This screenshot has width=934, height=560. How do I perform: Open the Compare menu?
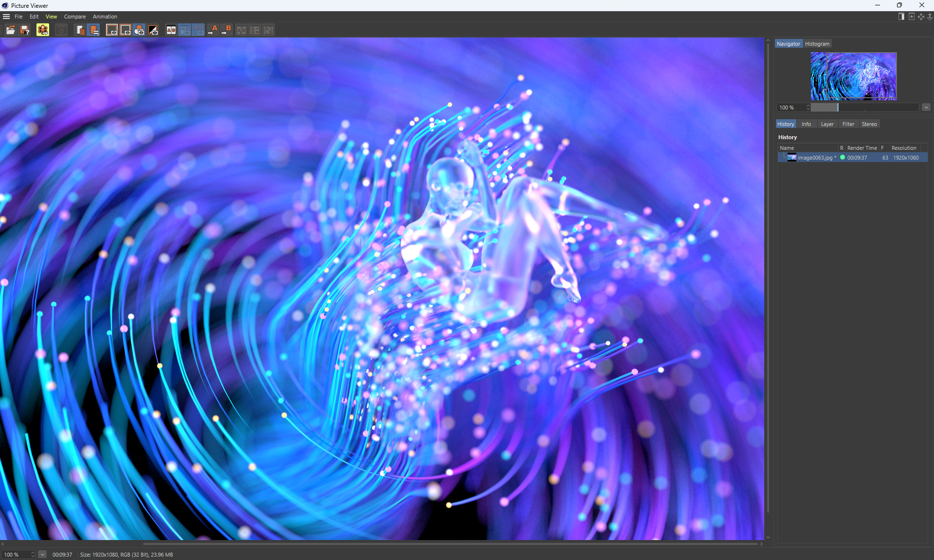(74, 17)
